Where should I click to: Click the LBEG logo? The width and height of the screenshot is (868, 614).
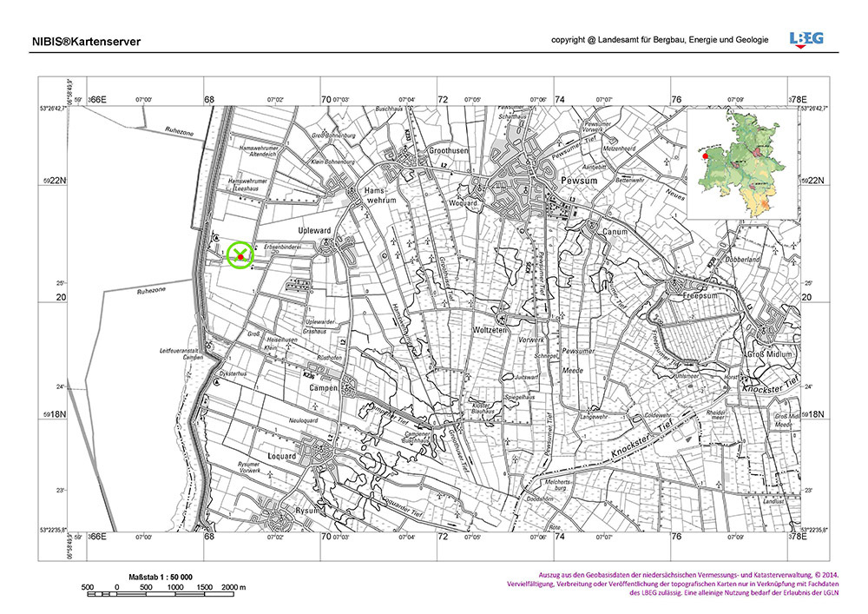(x=806, y=40)
